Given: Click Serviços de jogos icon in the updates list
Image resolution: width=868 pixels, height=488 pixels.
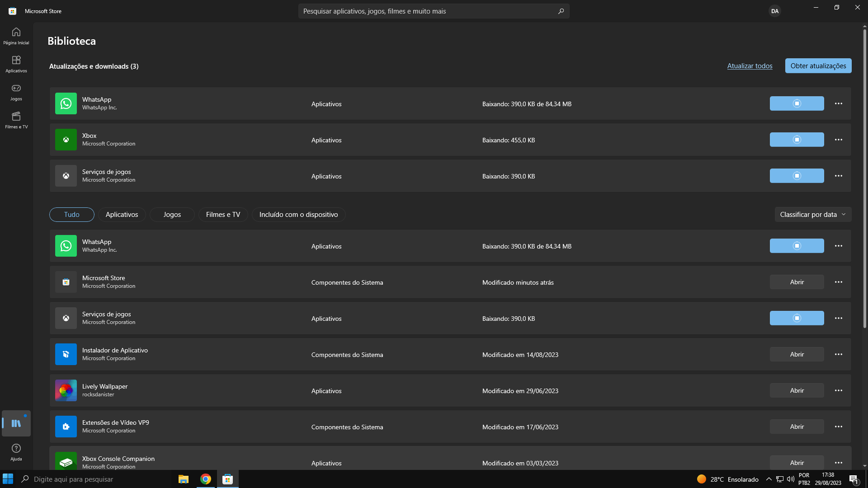Looking at the screenshot, I should 66,176.
